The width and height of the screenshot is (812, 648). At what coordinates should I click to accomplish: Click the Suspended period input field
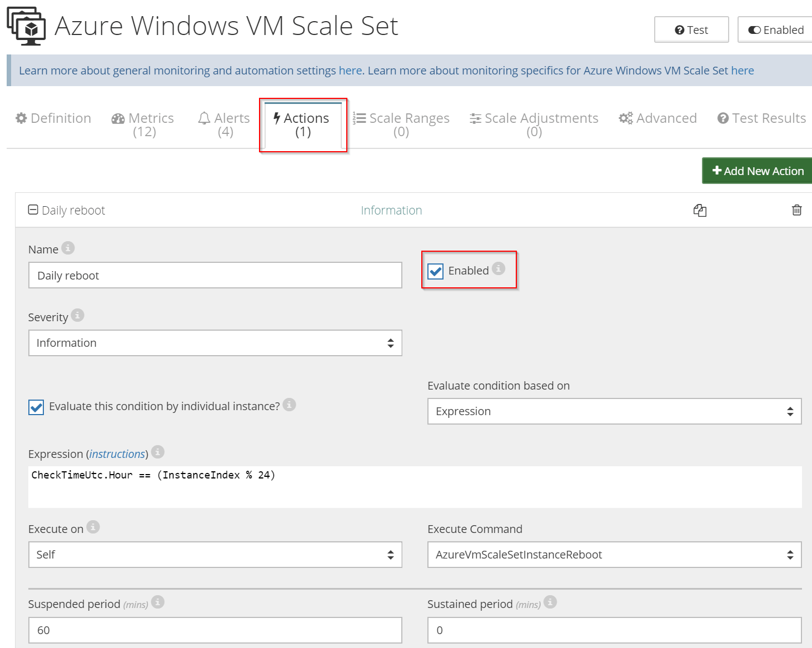coord(215,630)
